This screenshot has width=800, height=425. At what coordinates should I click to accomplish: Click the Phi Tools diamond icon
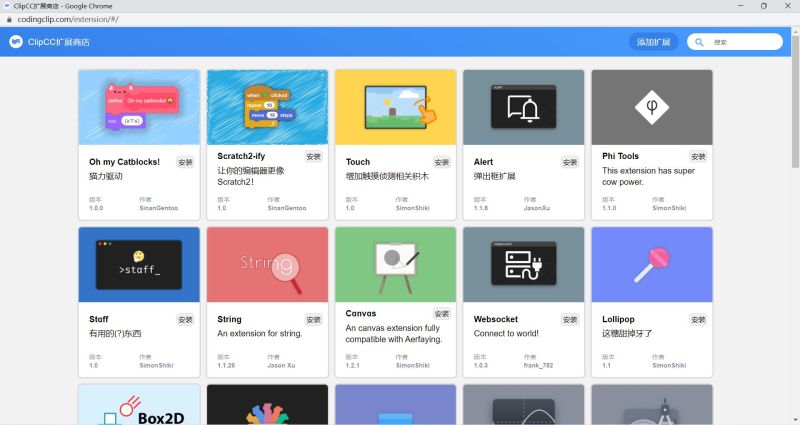[x=651, y=107]
